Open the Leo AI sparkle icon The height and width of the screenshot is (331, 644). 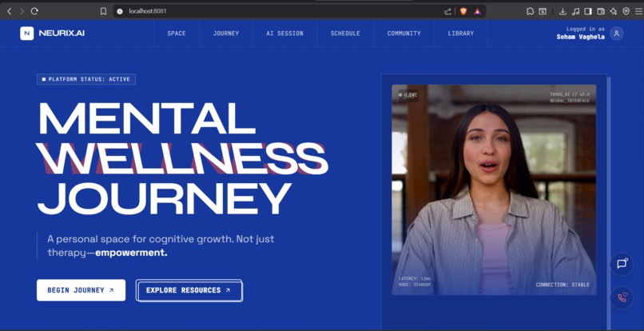point(613,11)
